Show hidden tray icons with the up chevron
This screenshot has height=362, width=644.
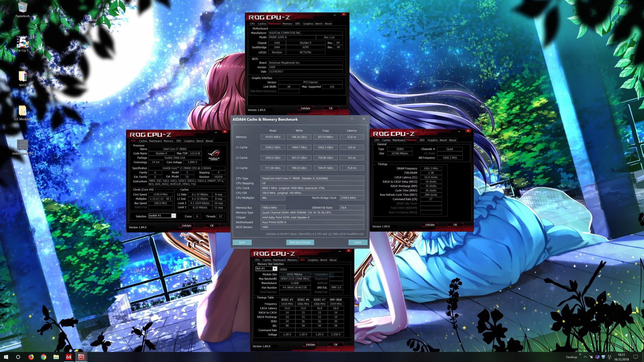[585, 357]
